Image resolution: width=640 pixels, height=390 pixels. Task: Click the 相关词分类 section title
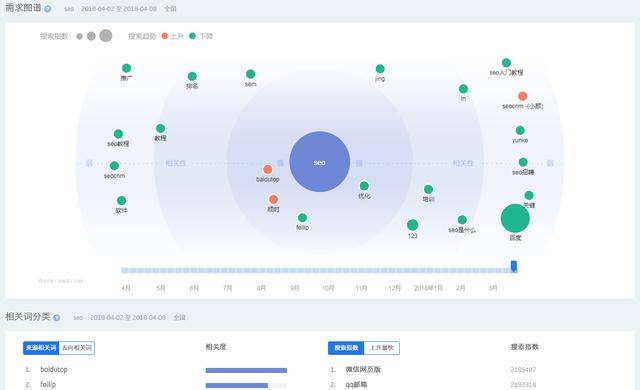click(x=28, y=317)
